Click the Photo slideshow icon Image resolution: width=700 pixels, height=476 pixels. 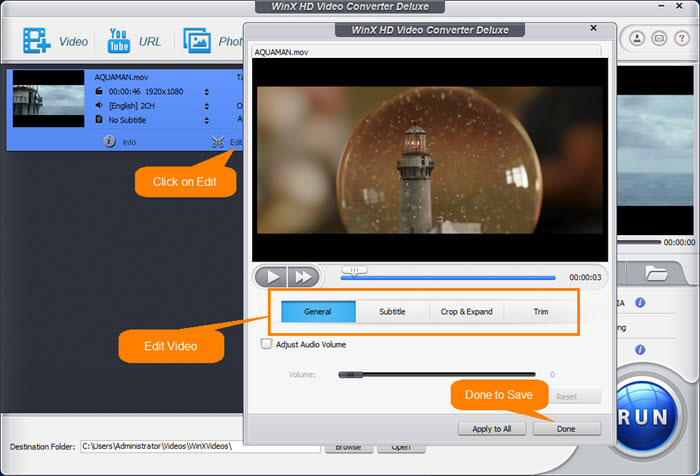point(197,41)
